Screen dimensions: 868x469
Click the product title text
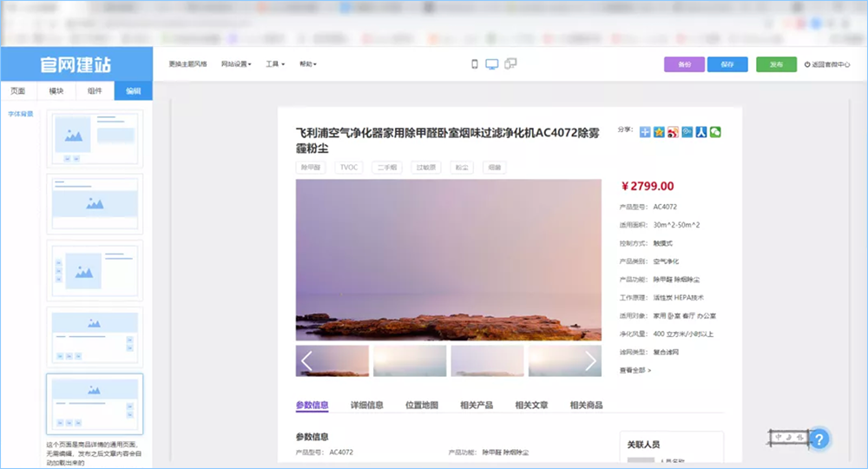point(447,140)
